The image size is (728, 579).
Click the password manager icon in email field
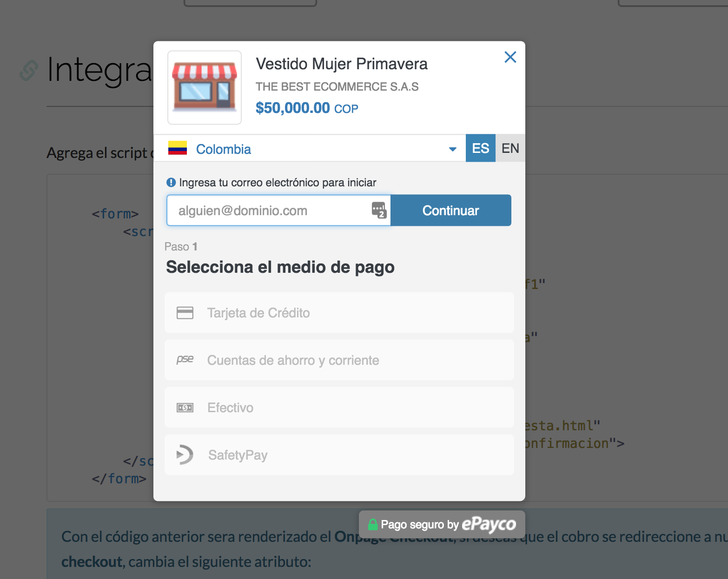[379, 210]
